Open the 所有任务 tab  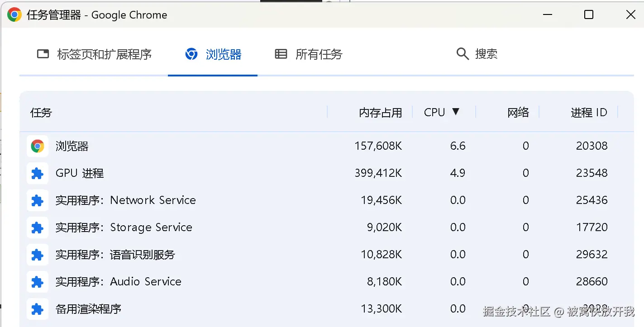click(x=309, y=54)
